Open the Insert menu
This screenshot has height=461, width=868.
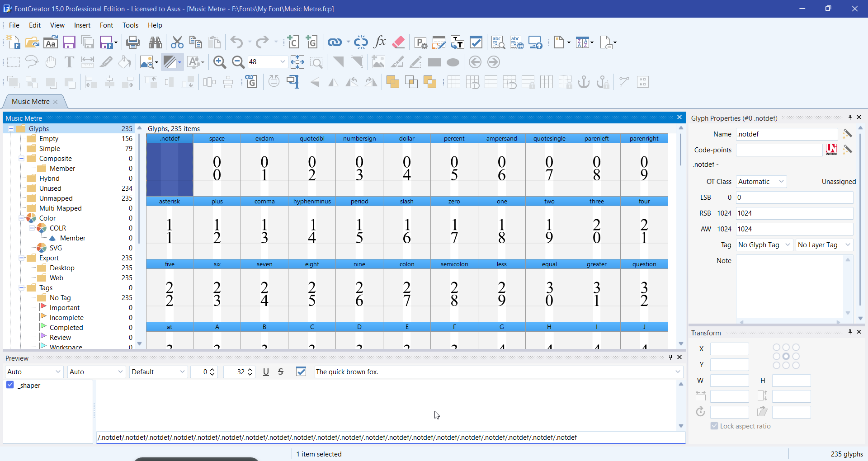[x=82, y=25]
